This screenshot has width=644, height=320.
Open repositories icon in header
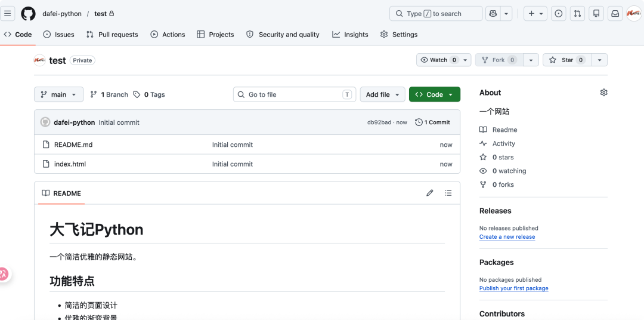(596, 14)
